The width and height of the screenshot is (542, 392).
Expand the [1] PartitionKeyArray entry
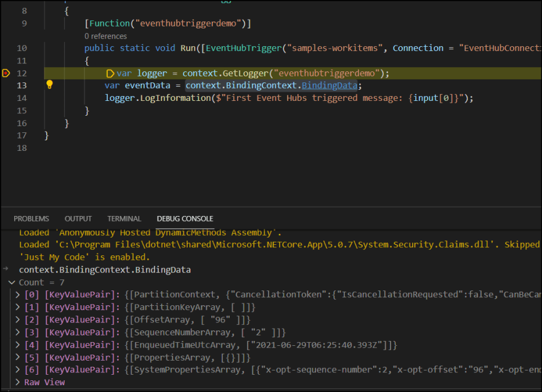coord(18,307)
